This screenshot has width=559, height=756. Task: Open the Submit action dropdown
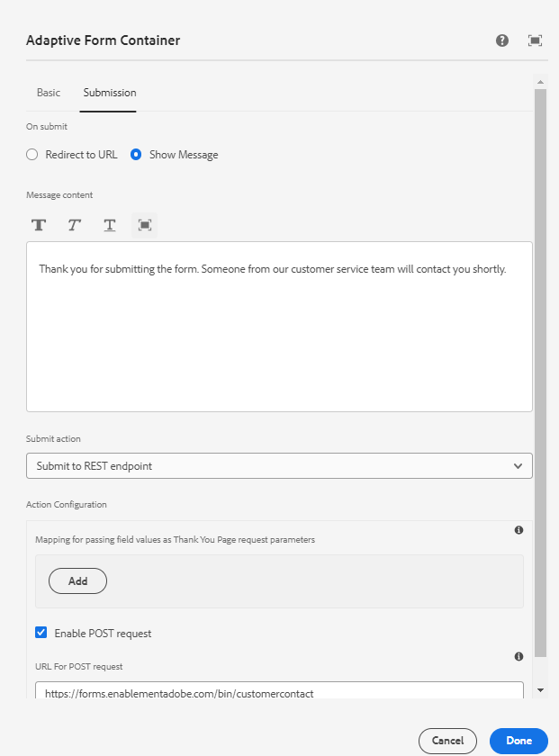[x=279, y=465]
